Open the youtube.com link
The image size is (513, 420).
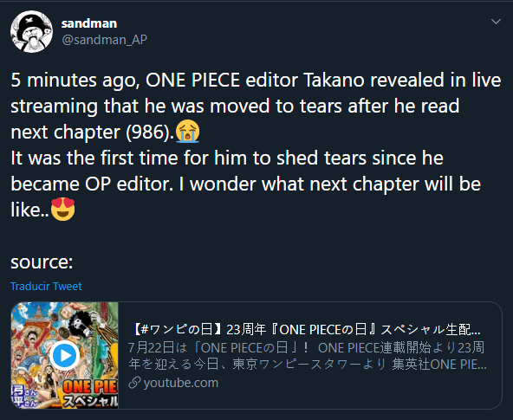(180, 383)
